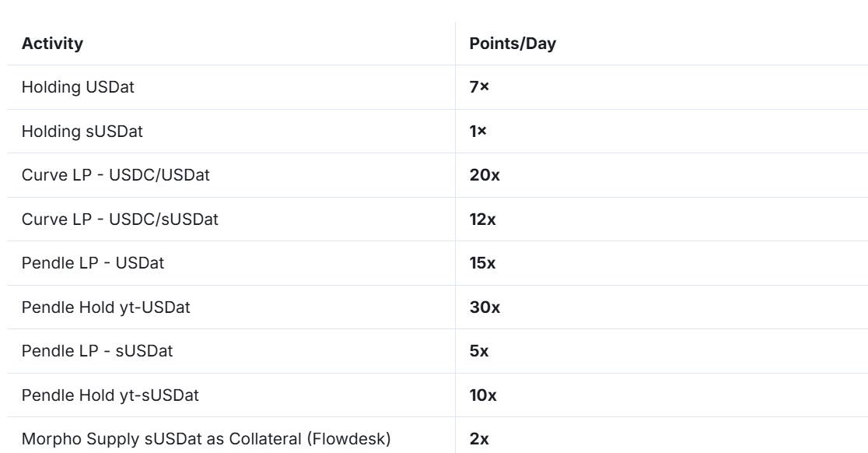
Task: Click the 7× points value
Action: (x=479, y=88)
